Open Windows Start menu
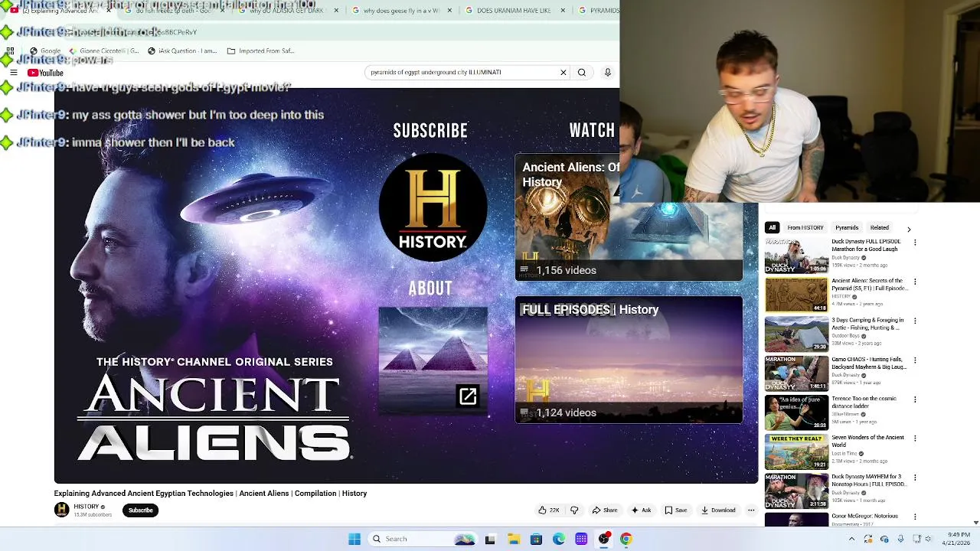 click(354, 539)
